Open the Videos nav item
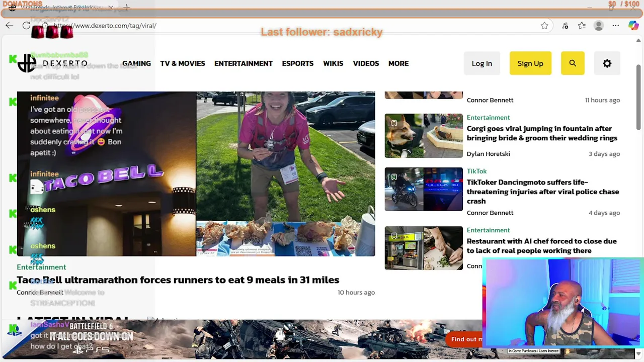Viewport: 644px width, 362px height. (366, 63)
